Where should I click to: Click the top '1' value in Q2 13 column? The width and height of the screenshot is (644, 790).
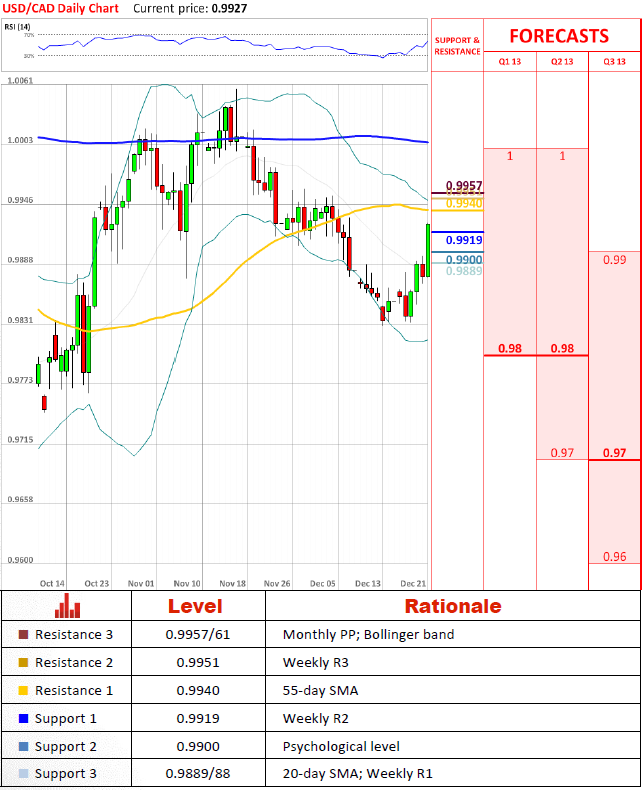[562, 156]
